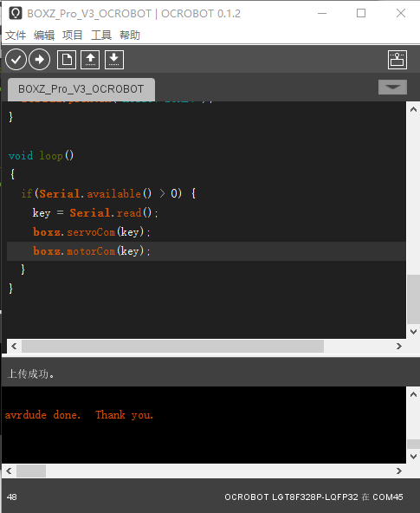Click the console horizontal scroll left arrow
The image size is (420, 513).
pos(9,471)
